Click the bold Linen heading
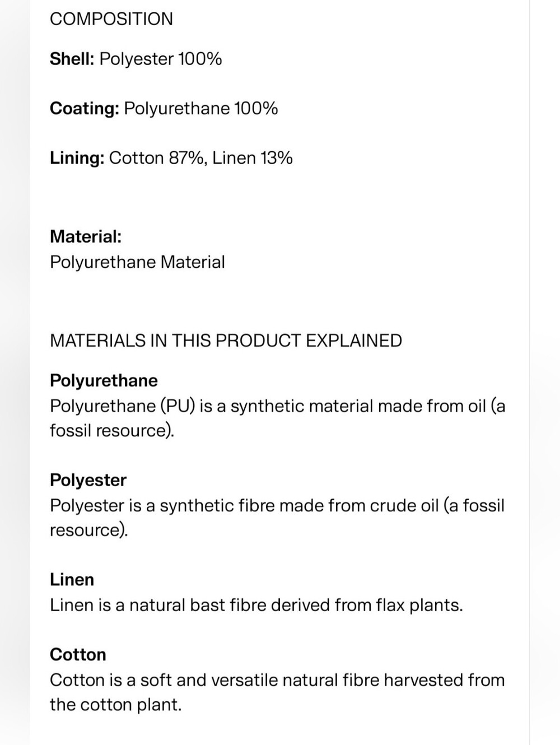The height and width of the screenshot is (745, 560). tap(72, 579)
